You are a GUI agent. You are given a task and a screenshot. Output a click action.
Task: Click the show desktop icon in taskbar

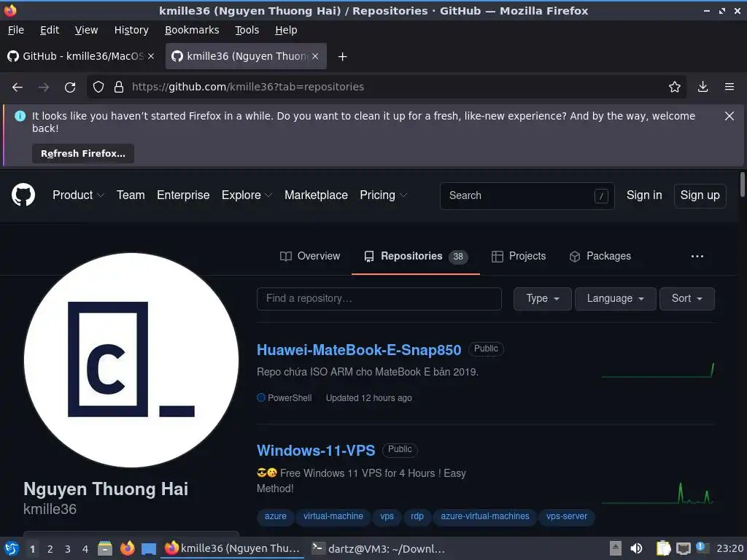tap(149, 549)
